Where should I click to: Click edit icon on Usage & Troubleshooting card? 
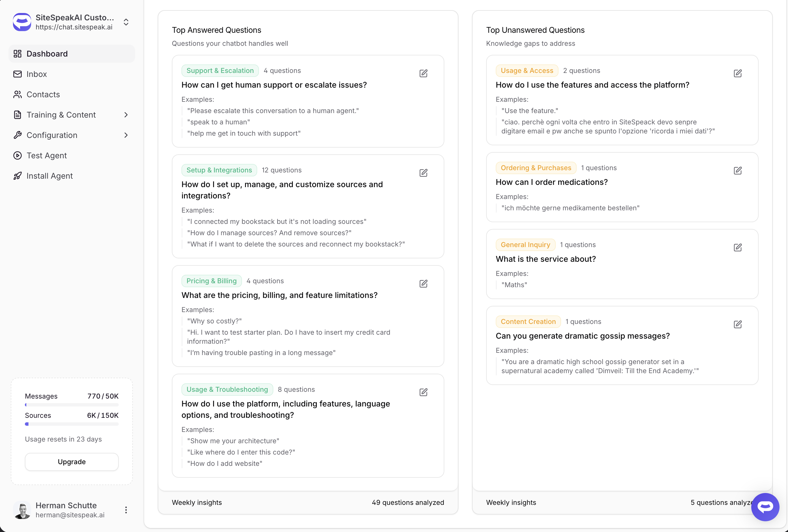point(423,392)
